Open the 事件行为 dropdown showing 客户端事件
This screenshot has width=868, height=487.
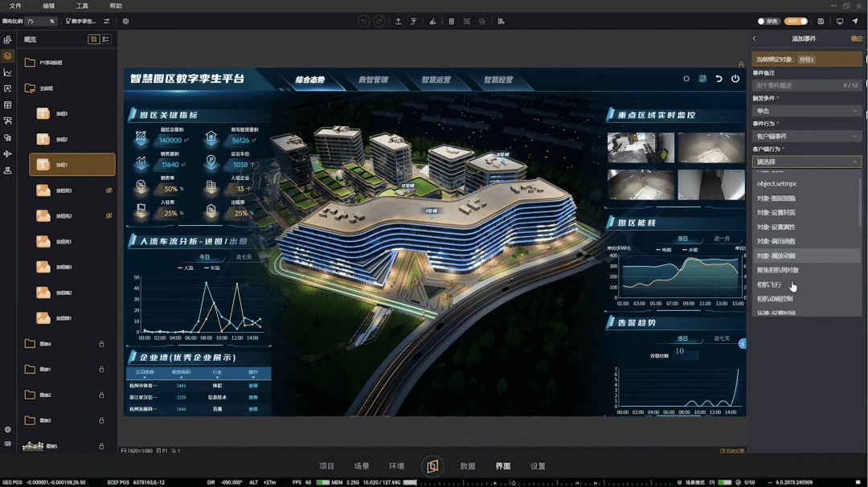(806, 136)
